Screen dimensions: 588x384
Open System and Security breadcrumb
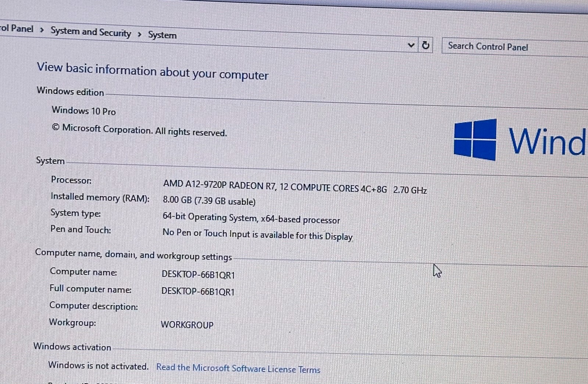[x=91, y=32]
